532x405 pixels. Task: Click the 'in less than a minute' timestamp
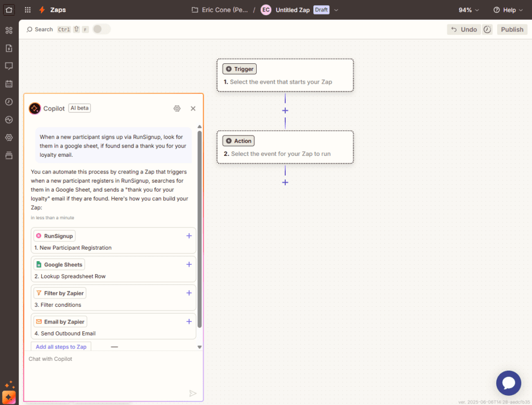click(52, 218)
